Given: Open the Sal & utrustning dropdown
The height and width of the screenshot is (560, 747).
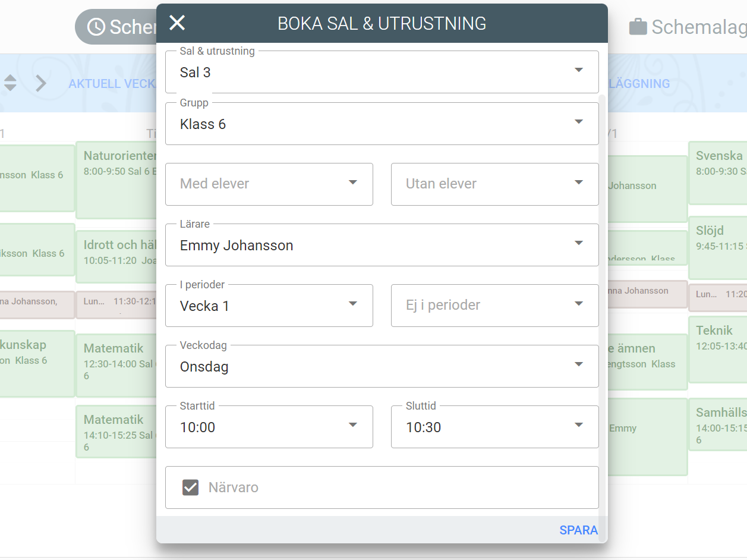Looking at the screenshot, I should [x=382, y=72].
